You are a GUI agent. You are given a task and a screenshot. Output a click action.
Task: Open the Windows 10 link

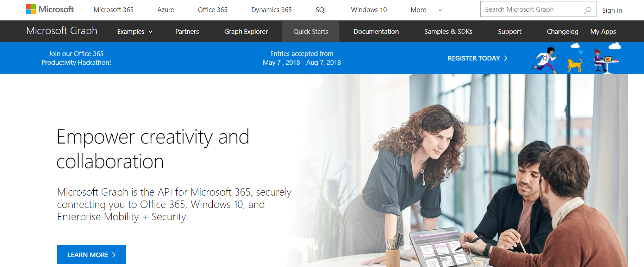coord(369,10)
